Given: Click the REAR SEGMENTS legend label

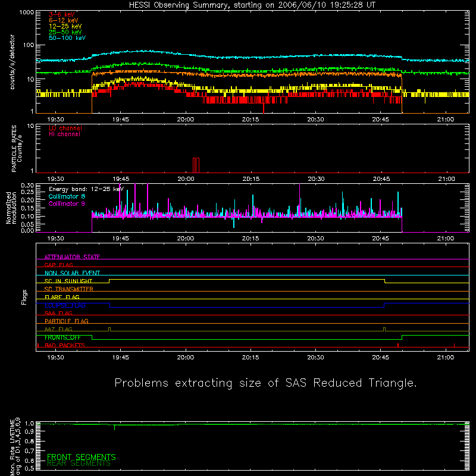Looking at the screenshot, I should pos(79,464).
